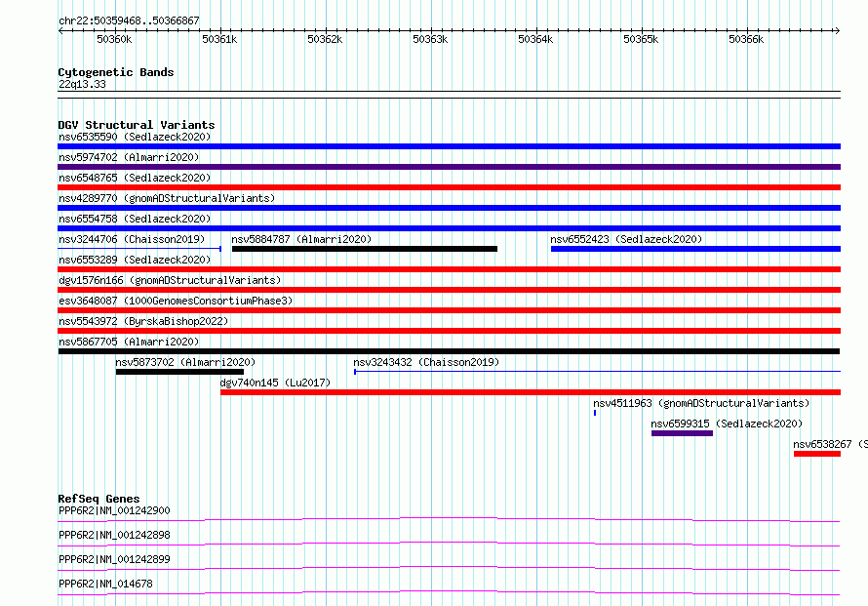Click the tiny blue marker under nsv4511963

pyautogui.click(x=595, y=413)
